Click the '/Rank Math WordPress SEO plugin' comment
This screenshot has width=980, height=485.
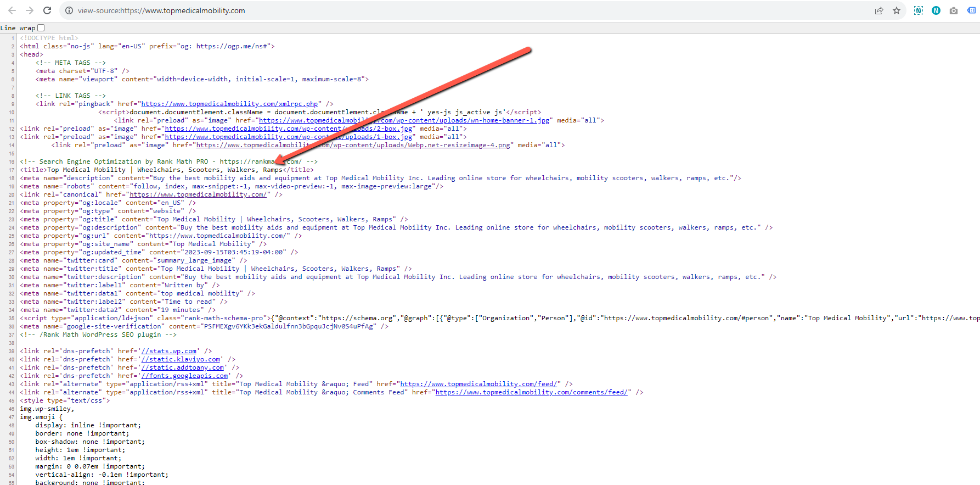click(98, 335)
